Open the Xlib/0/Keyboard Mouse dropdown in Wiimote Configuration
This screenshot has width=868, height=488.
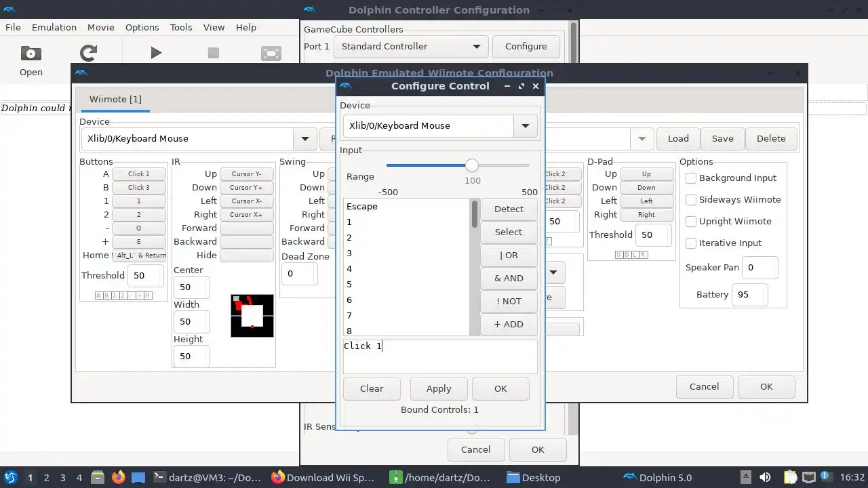(x=305, y=138)
